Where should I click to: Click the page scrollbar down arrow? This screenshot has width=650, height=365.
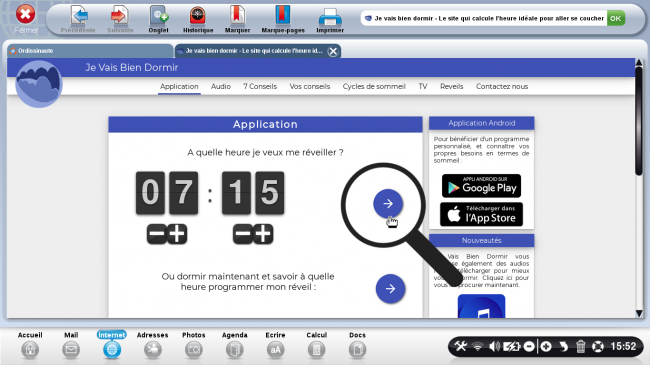tap(639, 314)
